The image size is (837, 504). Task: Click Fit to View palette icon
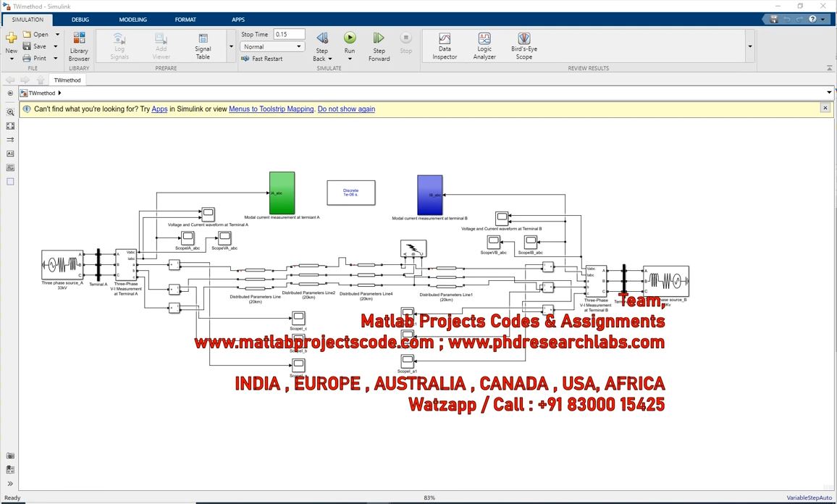tap(10, 126)
